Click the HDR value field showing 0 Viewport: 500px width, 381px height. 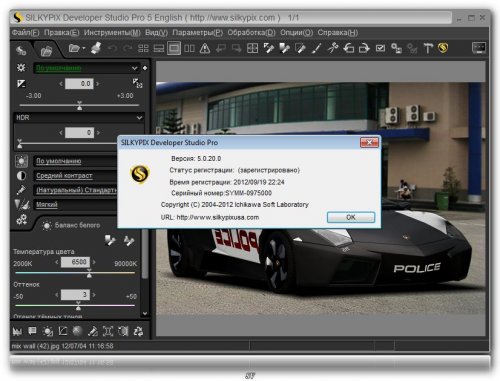79,133
